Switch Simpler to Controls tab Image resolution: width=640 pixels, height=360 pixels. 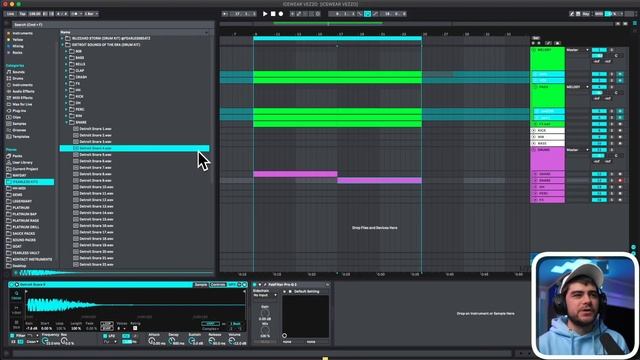click(x=218, y=284)
